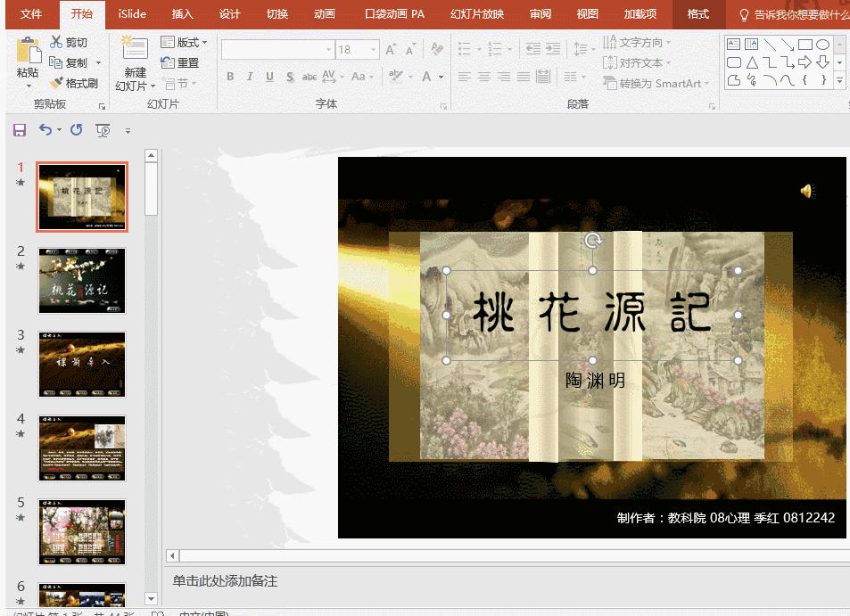Justify the paragraph text

click(x=524, y=77)
